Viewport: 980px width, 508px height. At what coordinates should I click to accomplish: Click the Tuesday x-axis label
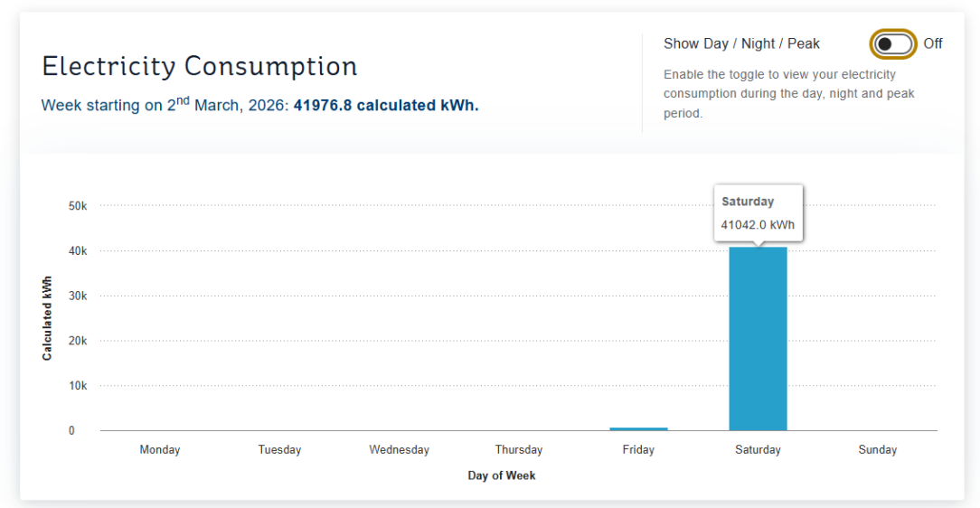point(279,449)
